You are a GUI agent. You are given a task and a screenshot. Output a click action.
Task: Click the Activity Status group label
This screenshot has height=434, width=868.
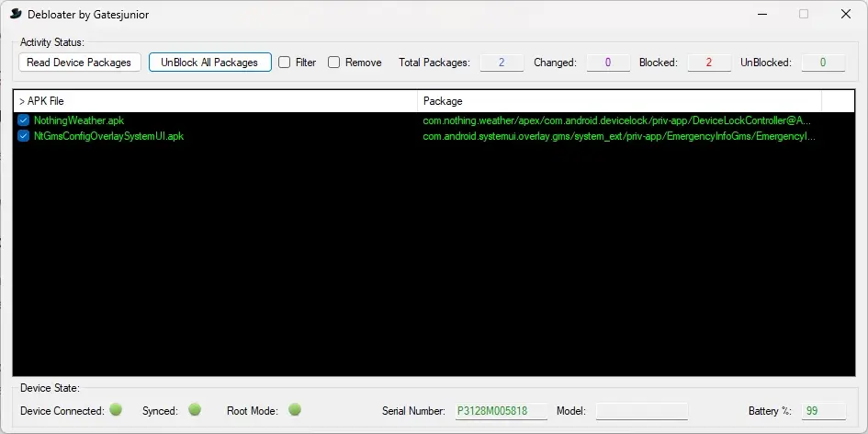pyautogui.click(x=52, y=42)
